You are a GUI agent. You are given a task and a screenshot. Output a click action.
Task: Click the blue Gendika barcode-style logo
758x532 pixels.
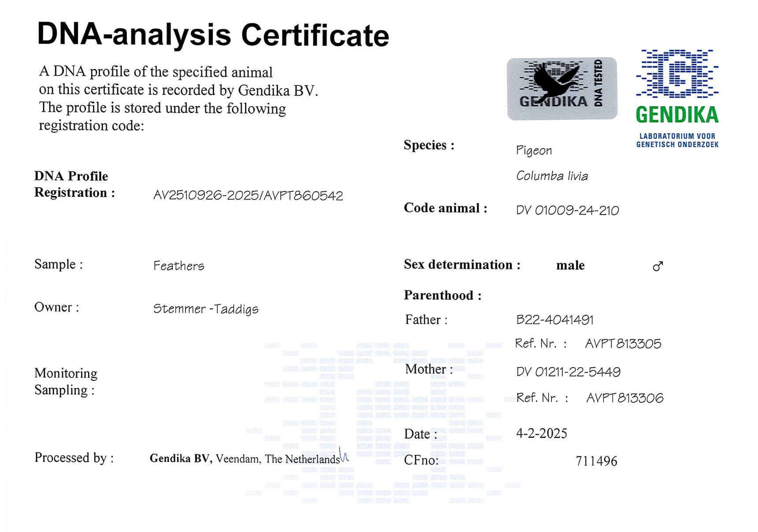[677, 73]
